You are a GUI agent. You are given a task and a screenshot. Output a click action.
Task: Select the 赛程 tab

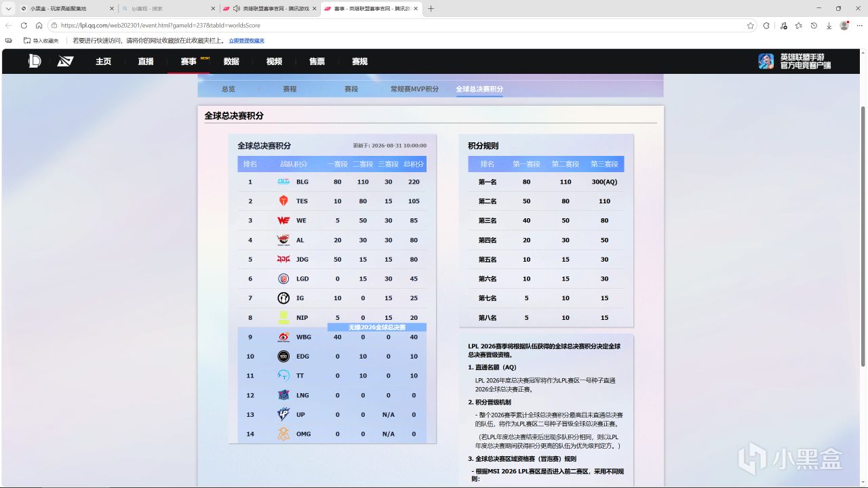click(290, 89)
